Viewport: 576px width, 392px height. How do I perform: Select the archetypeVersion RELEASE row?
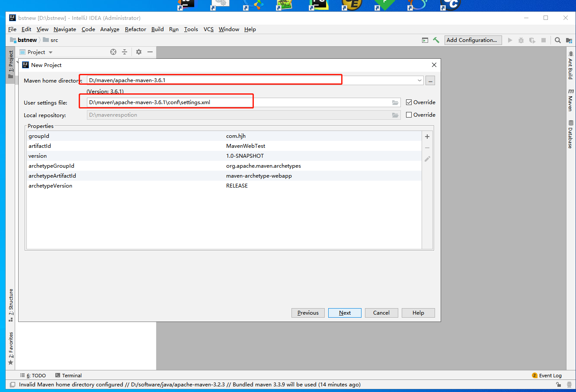pos(224,186)
